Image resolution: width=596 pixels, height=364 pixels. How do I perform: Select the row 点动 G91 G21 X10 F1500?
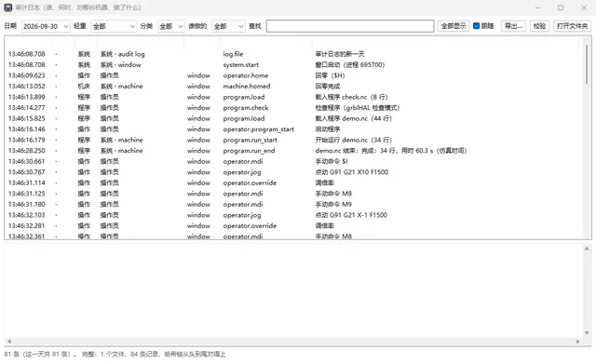pyautogui.click(x=292, y=172)
